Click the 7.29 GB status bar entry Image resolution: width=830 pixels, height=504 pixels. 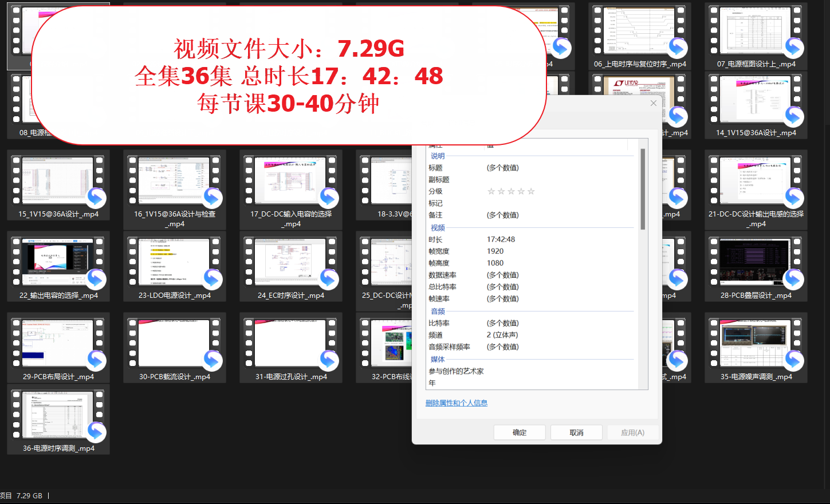pos(29,496)
